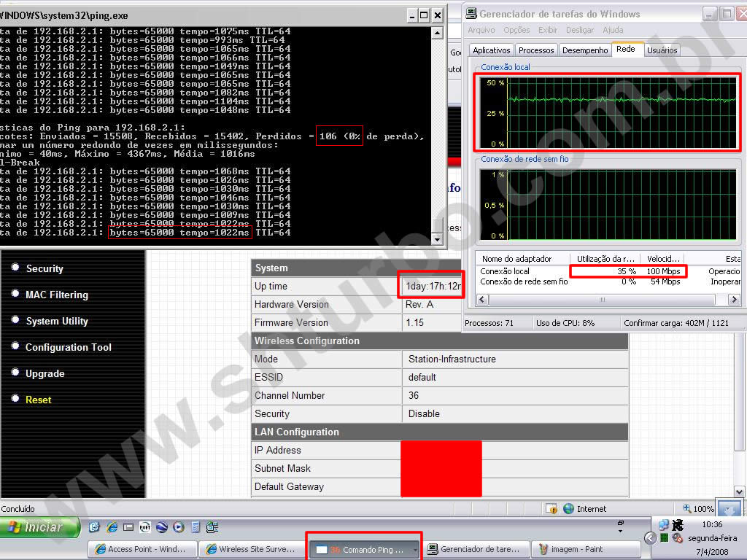Open MAC Filtering in router sidebar
This screenshot has width=747, height=560.
coord(57,295)
